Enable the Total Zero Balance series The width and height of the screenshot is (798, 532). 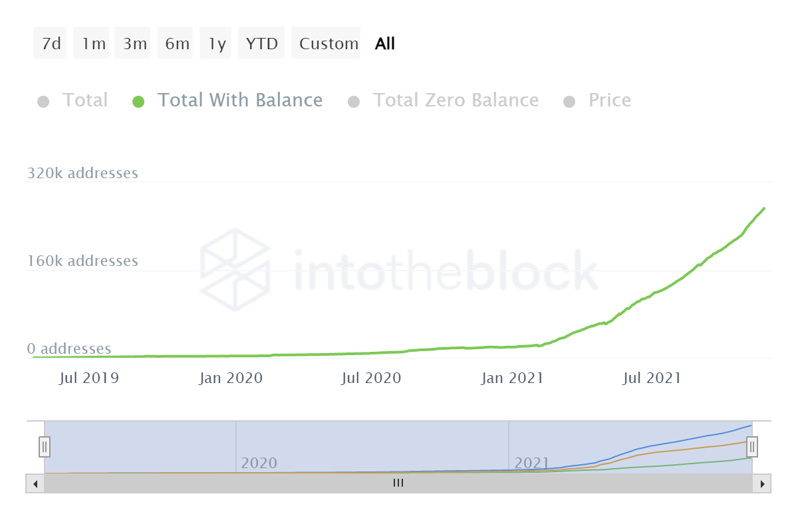[x=456, y=100]
